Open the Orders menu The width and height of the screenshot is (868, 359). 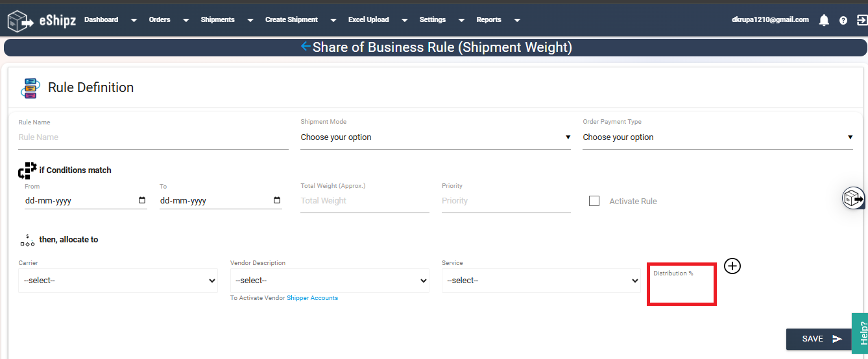coord(160,19)
